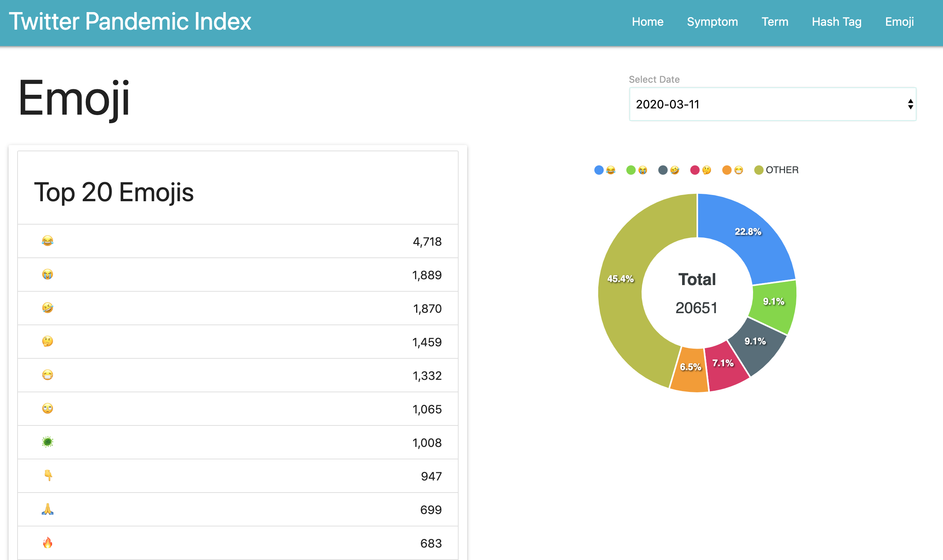Navigate to the Home link
Viewport: 943px width, 560px height.
(x=647, y=22)
